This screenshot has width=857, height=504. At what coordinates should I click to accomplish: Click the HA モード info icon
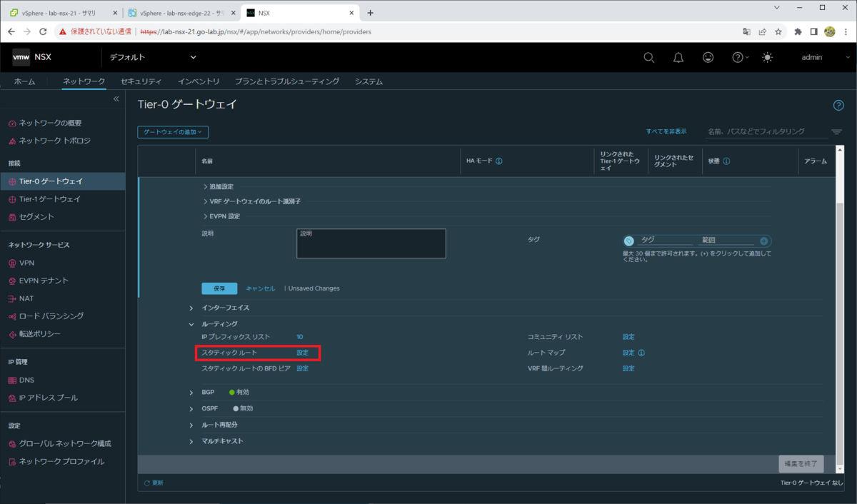[x=498, y=161]
